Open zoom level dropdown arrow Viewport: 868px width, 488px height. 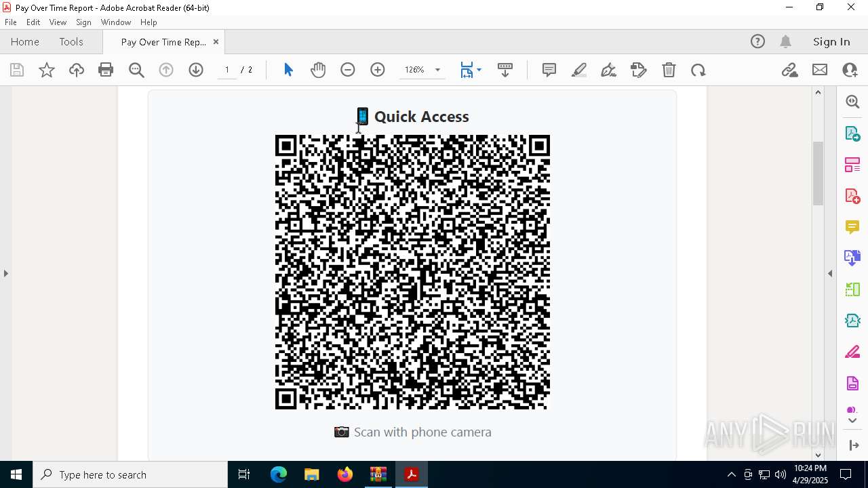[437, 70]
